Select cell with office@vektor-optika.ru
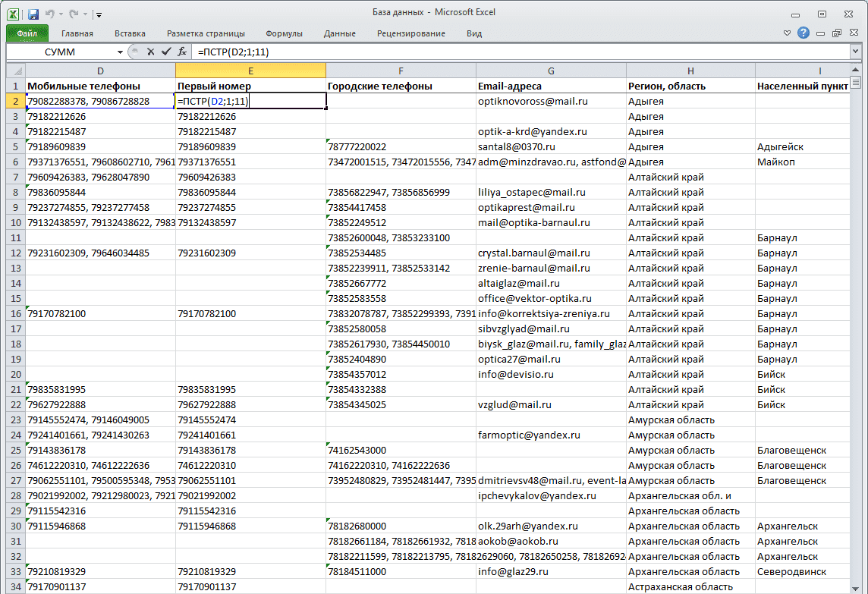The height and width of the screenshot is (594, 868). coord(551,298)
